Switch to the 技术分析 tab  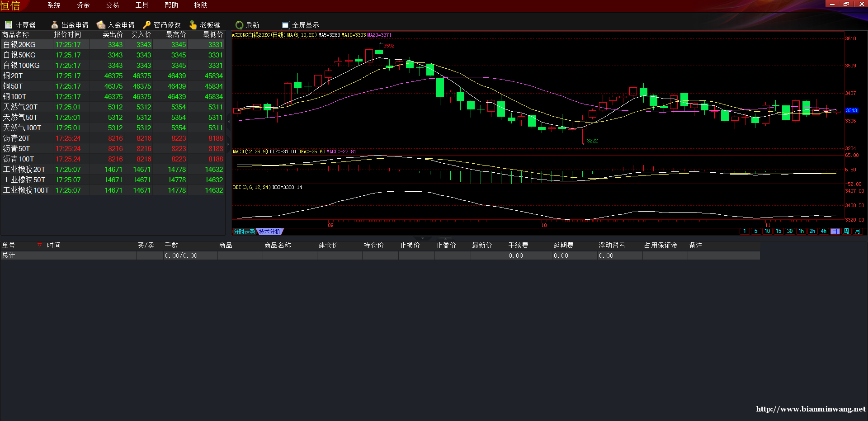click(270, 232)
